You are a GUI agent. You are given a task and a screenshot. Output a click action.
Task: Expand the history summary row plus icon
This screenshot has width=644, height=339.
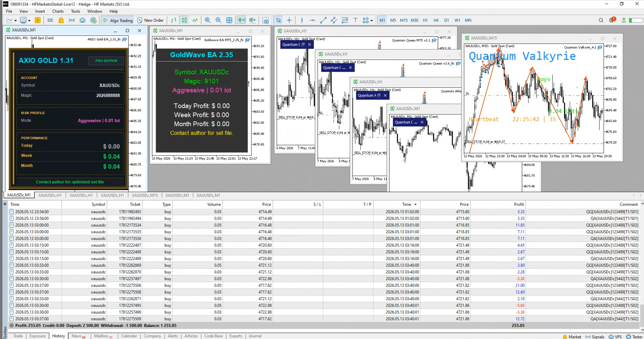pos(11,325)
